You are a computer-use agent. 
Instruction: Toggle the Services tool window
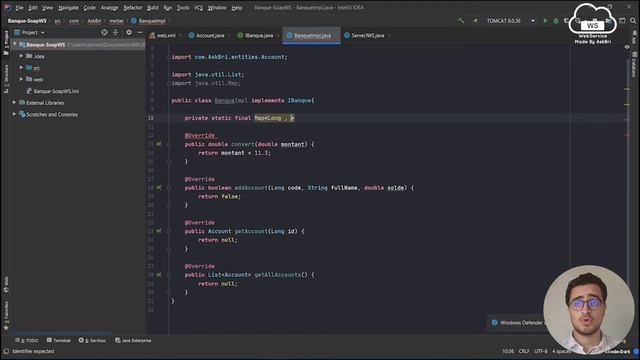click(x=92, y=340)
